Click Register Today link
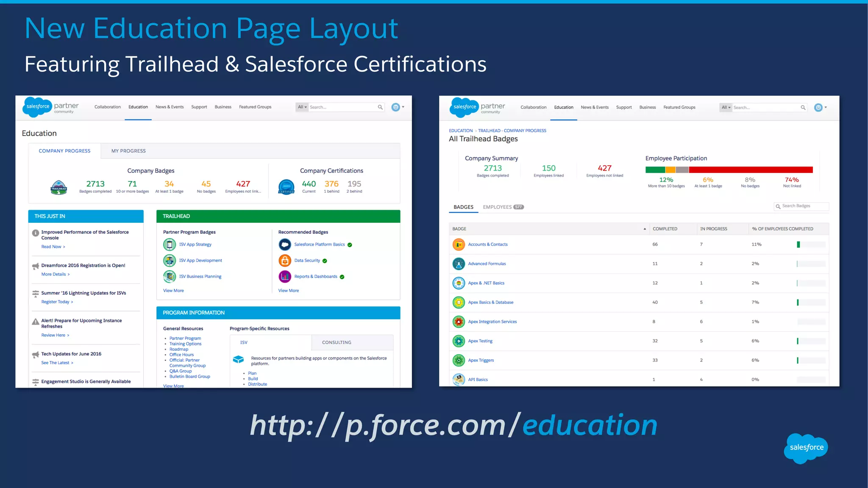This screenshot has height=488, width=868. click(57, 302)
